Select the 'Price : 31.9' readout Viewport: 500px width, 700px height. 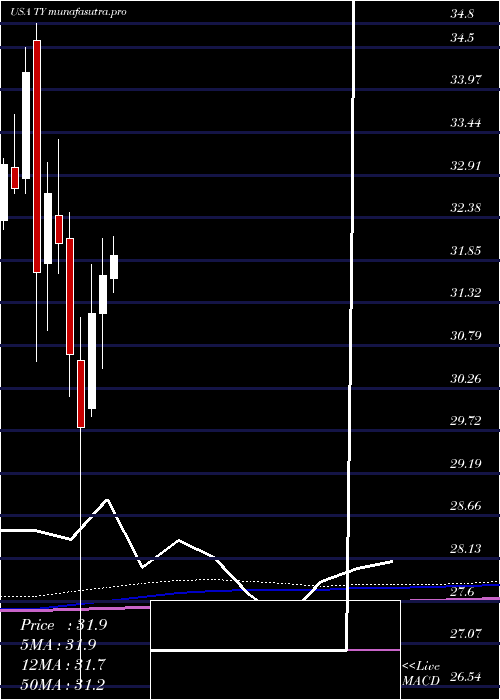(63, 625)
